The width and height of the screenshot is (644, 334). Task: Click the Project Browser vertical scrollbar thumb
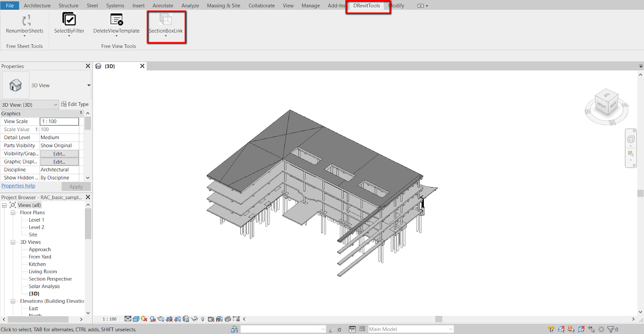pyautogui.click(x=88, y=224)
